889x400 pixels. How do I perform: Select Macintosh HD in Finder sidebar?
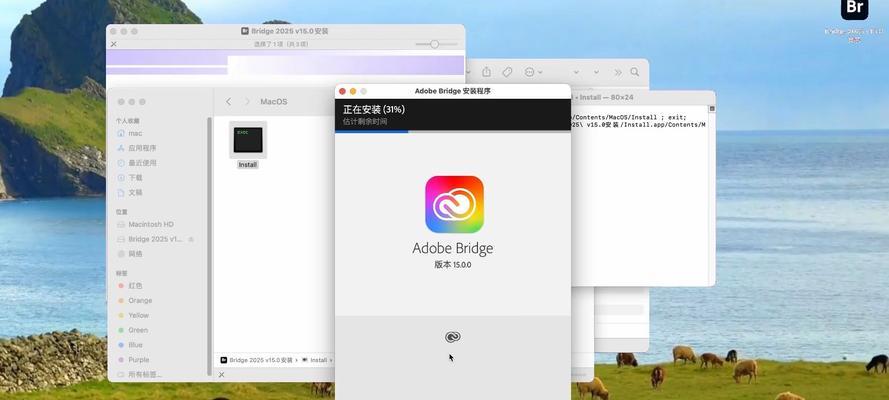coord(145,224)
